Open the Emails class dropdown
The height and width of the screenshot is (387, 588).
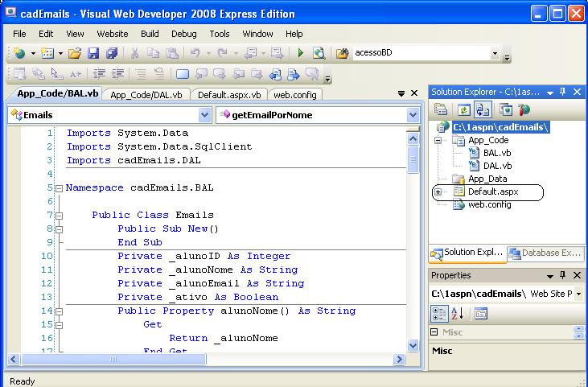[x=205, y=115]
